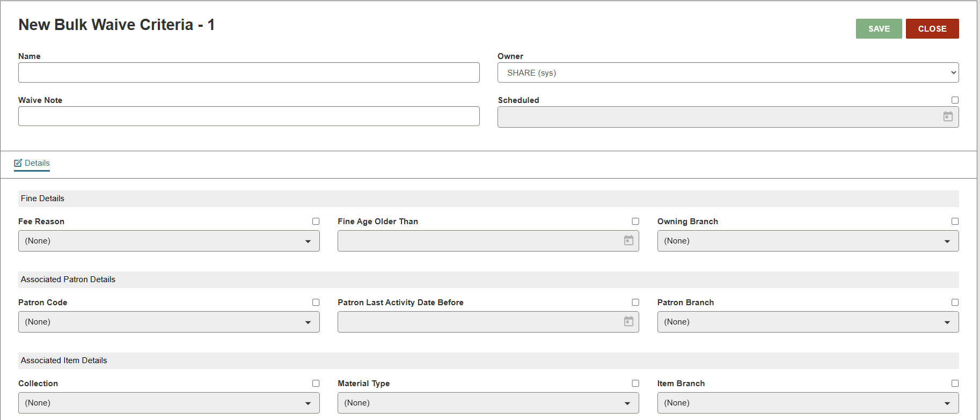Enable the Scheduled checkbox
This screenshot has width=980, height=420.
tap(955, 100)
